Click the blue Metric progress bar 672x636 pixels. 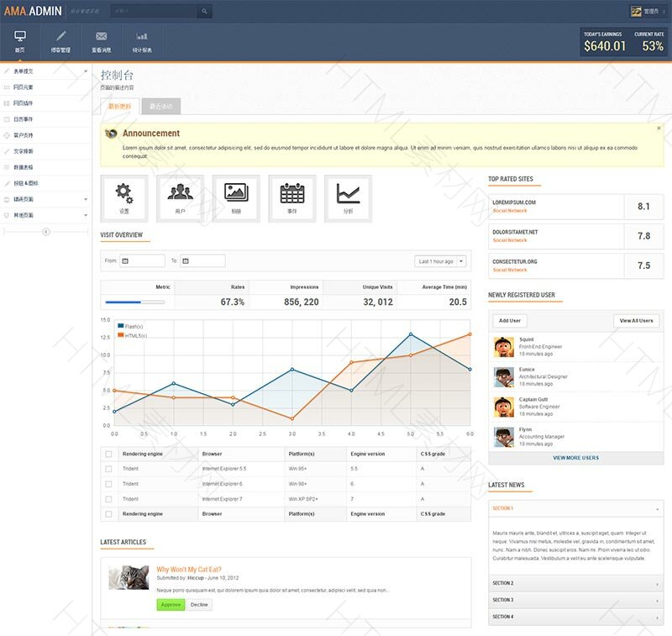coord(134,302)
